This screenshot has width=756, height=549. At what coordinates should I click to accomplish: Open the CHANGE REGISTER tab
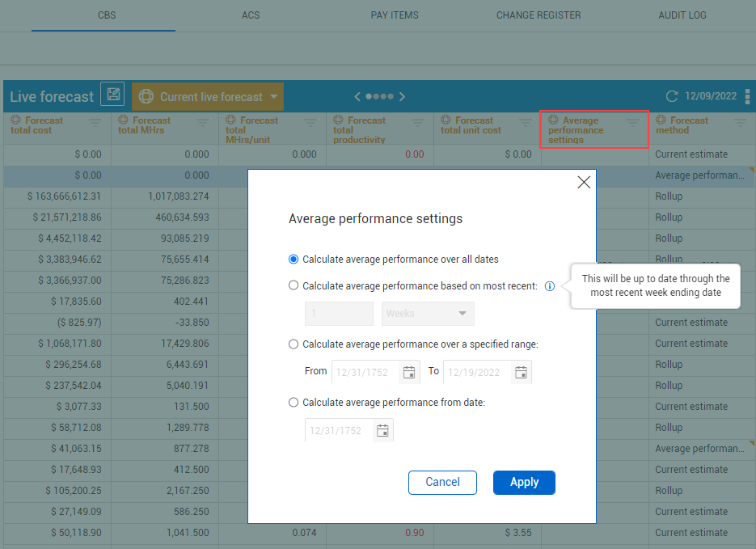coord(538,15)
